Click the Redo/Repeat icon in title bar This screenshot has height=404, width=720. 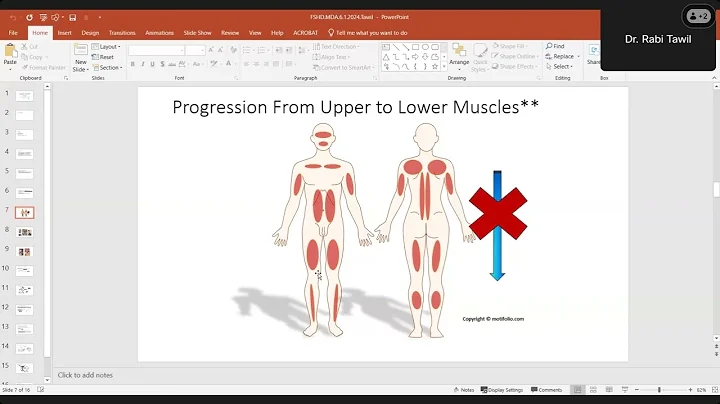click(x=29, y=17)
